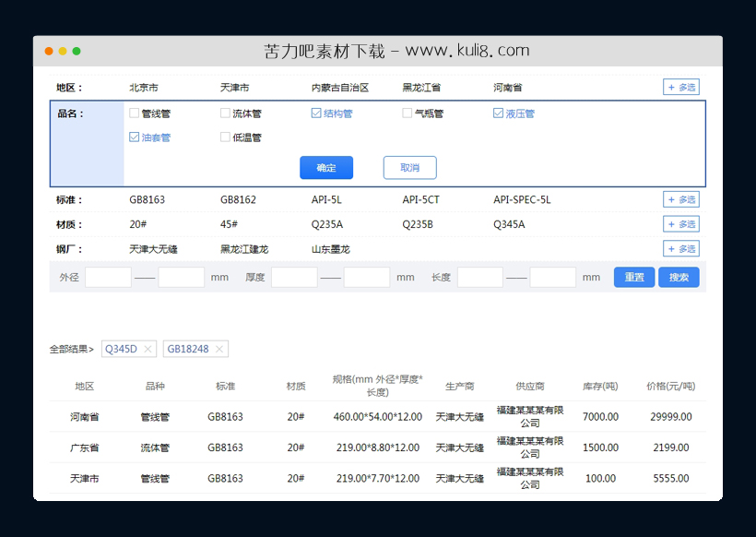Viewport: 756px width, 537px height.
Task: Open the 标准 多选 selector
Action: coord(680,199)
